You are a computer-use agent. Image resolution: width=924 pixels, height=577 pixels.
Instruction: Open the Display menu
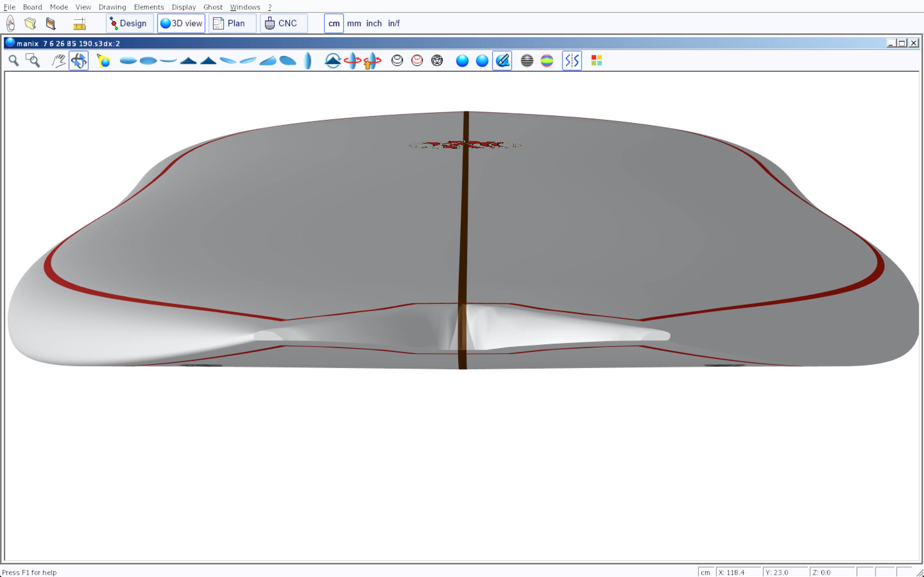click(x=184, y=7)
